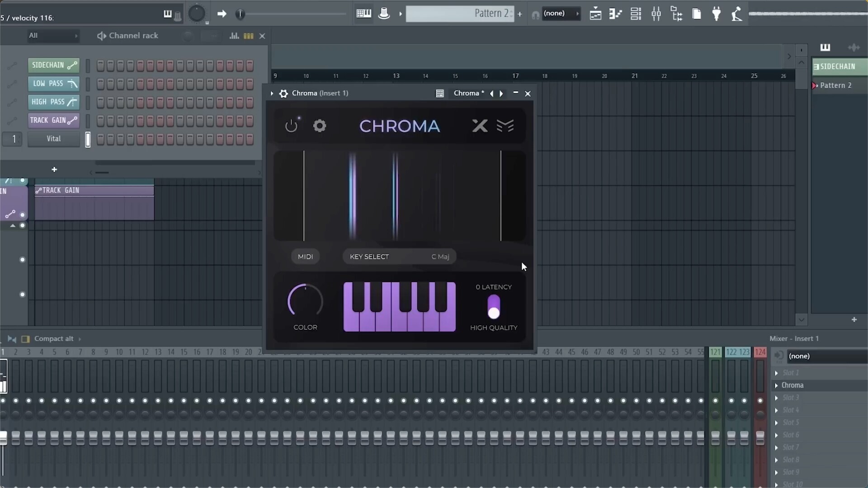The width and height of the screenshot is (868, 488).
Task: Expand Slot 3 arrow in mixer
Action: point(776,398)
